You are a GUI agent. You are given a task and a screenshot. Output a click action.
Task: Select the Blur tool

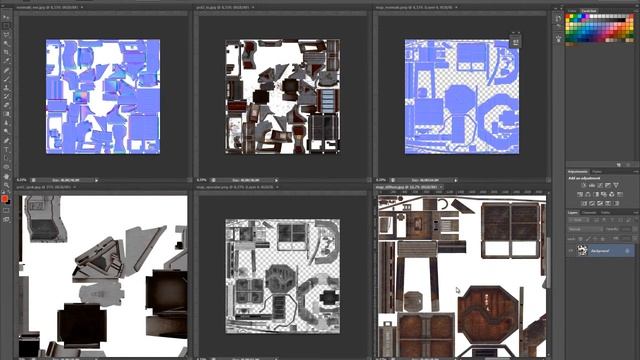6,122
